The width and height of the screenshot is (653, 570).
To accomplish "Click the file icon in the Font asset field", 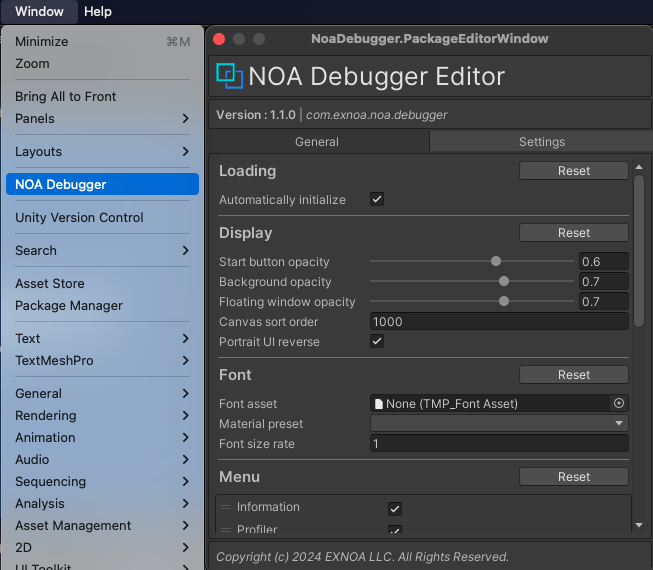I will [x=379, y=403].
